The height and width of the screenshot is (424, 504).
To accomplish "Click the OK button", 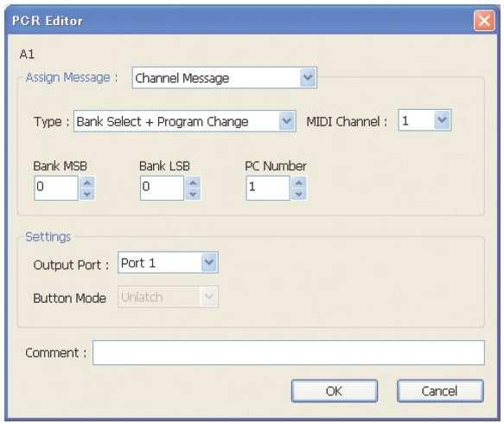I will (x=335, y=391).
